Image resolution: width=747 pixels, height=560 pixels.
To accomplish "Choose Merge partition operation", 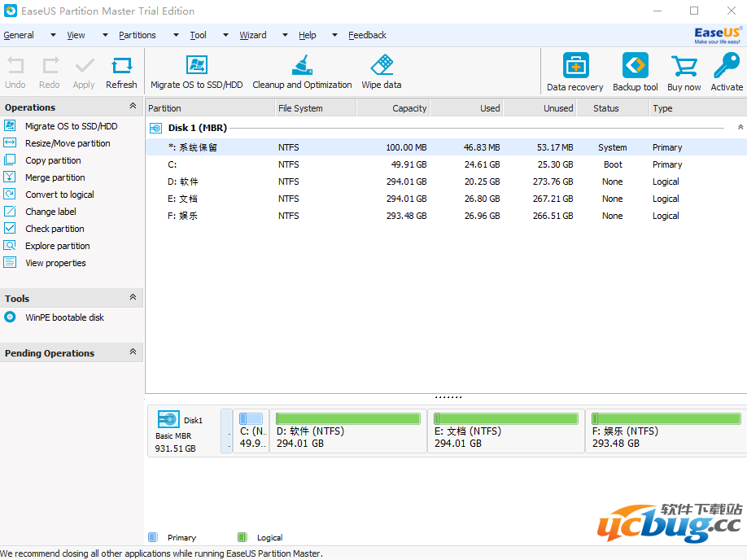I will point(55,177).
